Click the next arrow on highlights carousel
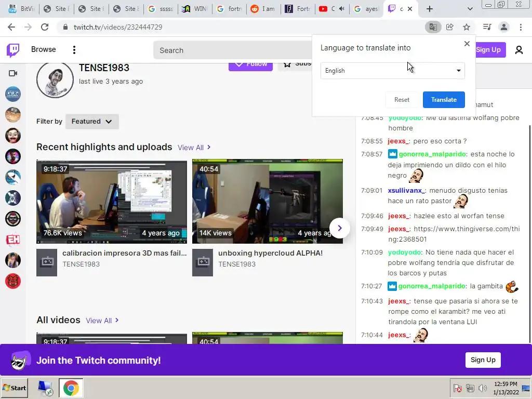 click(340, 229)
